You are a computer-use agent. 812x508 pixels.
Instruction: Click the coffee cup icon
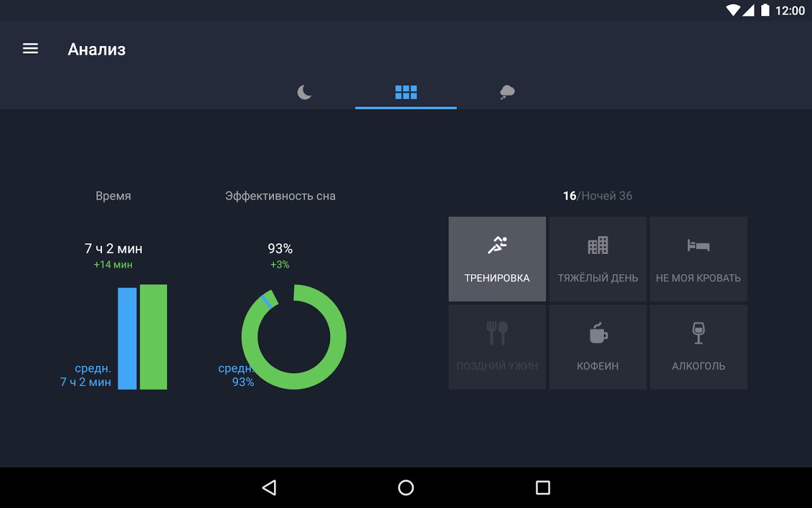pos(598,333)
